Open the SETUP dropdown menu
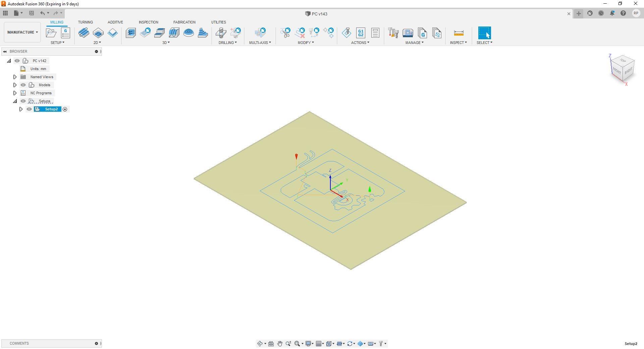Viewport: 644px width, 349px height. point(57,43)
